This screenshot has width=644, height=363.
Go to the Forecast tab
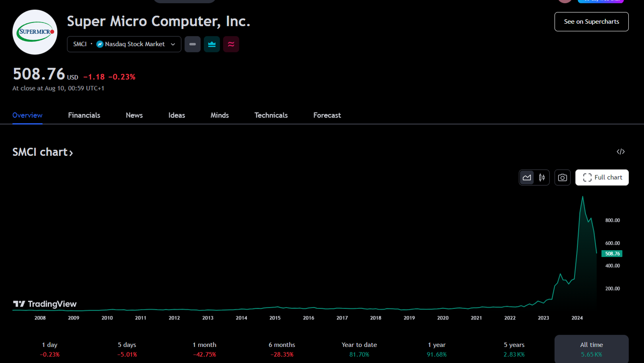(x=327, y=115)
